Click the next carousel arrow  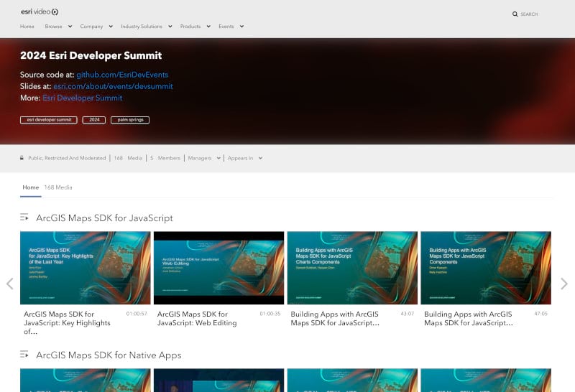coord(564,284)
